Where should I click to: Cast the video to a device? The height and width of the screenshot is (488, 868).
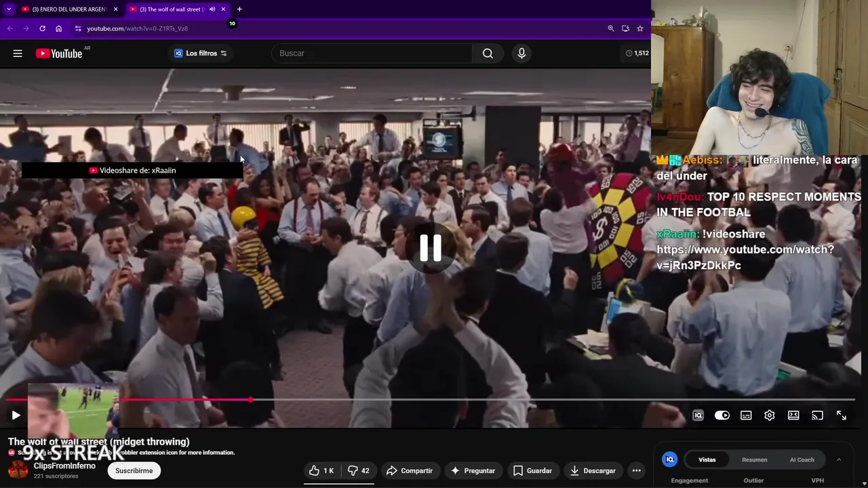[x=817, y=415]
